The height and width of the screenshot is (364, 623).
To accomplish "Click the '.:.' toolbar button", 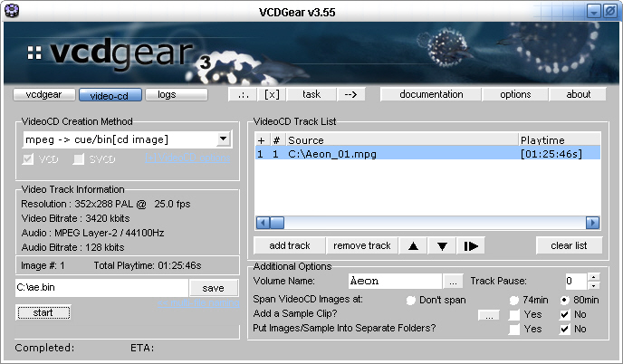I will tap(244, 94).
